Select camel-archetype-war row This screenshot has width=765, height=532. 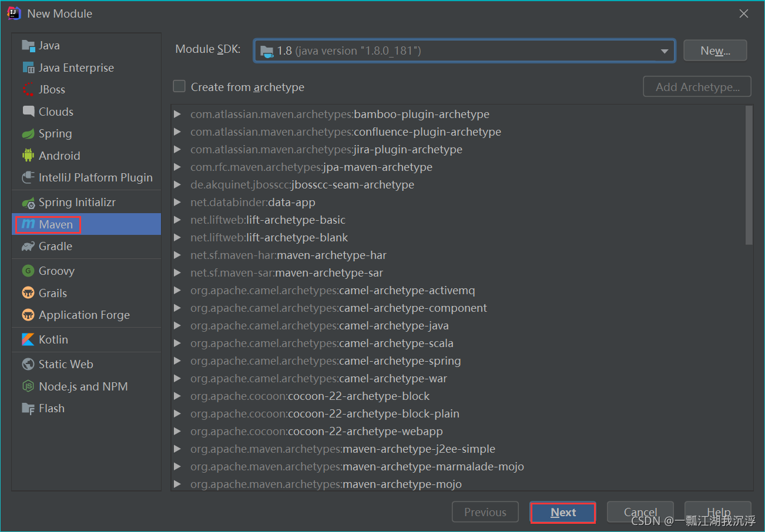pyautogui.click(x=458, y=379)
